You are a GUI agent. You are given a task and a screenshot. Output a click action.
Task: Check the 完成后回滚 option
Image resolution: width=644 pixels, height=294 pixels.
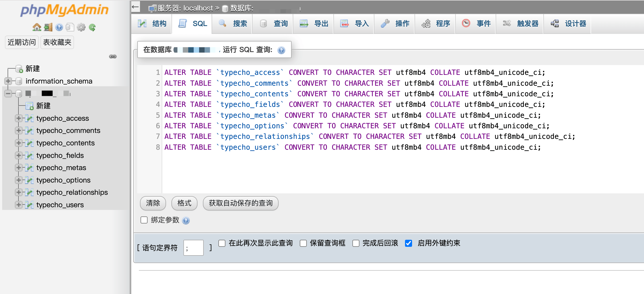coord(356,243)
